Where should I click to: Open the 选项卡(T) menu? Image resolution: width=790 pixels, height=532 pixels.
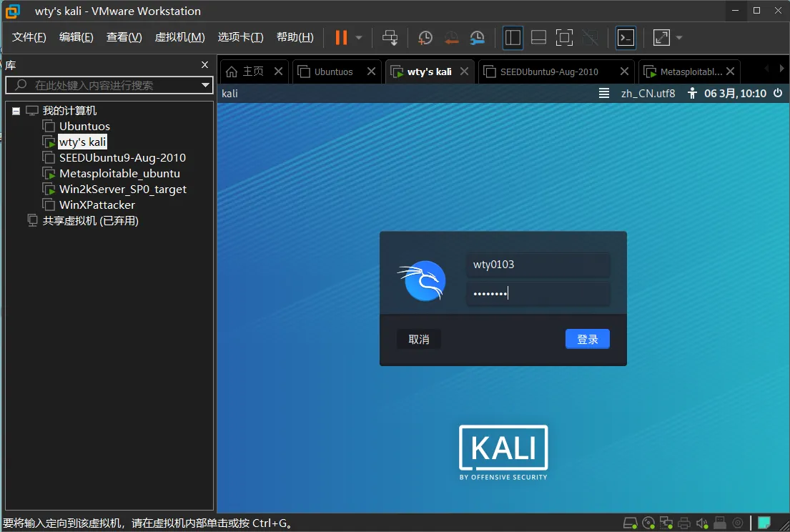click(240, 37)
